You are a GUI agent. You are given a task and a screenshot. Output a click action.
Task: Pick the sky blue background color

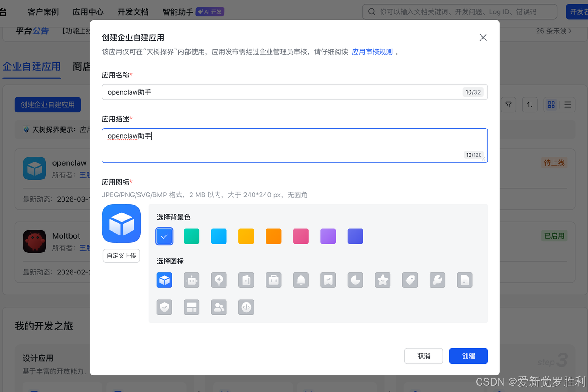coord(219,236)
